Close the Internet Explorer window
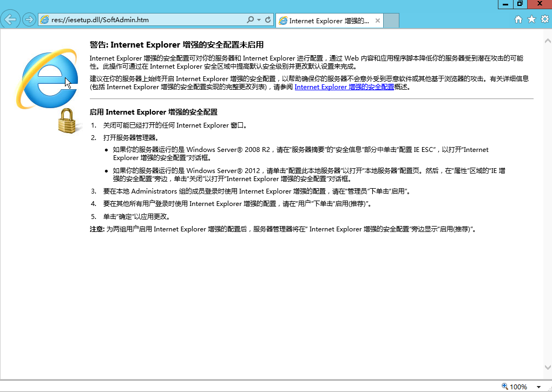Image resolution: width=552 pixels, height=392 pixels. [x=540, y=4]
